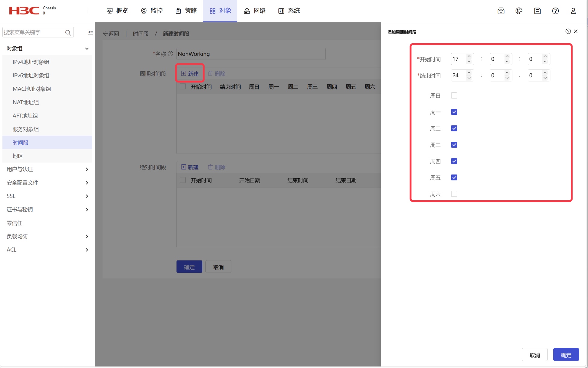Select NAT地址组 in sidebar
This screenshot has height=368, width=588.
click(x=47, y=102)
